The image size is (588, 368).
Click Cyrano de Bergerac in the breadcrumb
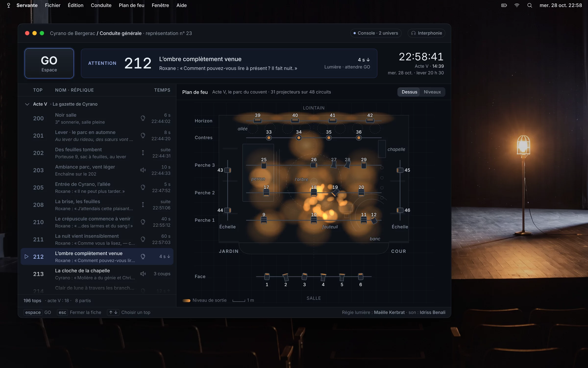click(73, 33)
